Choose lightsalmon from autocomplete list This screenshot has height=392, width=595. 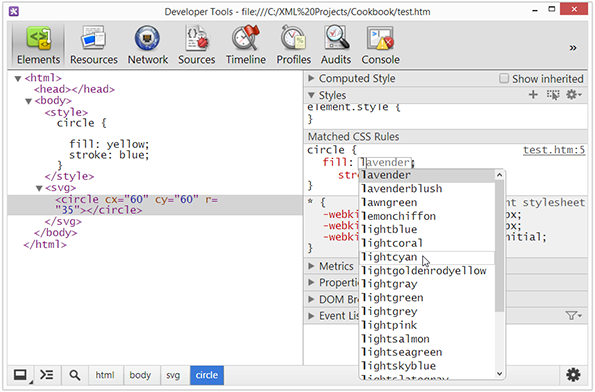coord(427,339)
